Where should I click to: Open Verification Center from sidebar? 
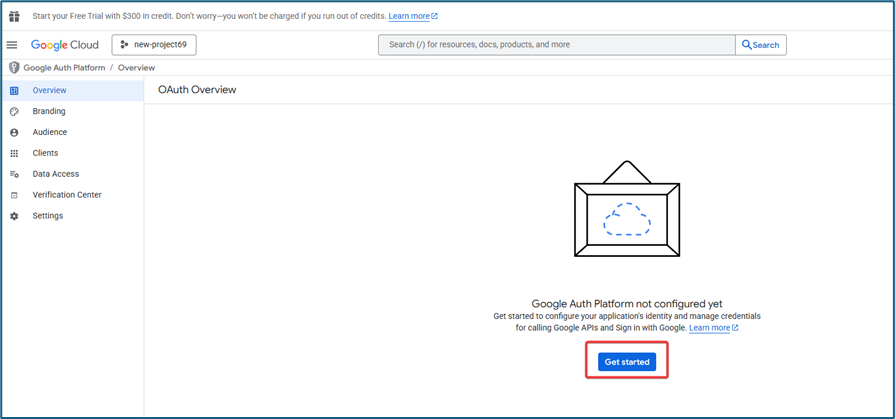click(67, 195)
